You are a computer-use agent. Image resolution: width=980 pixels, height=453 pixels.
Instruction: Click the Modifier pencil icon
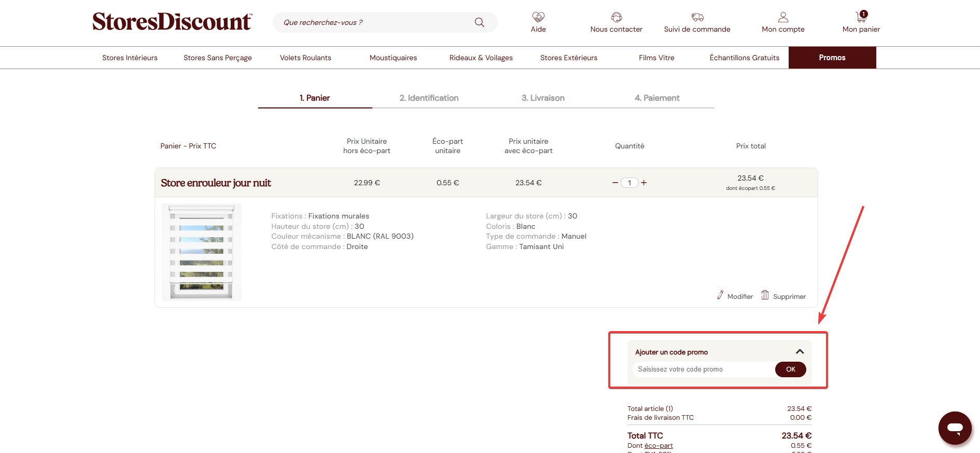[x=720, y=295]
